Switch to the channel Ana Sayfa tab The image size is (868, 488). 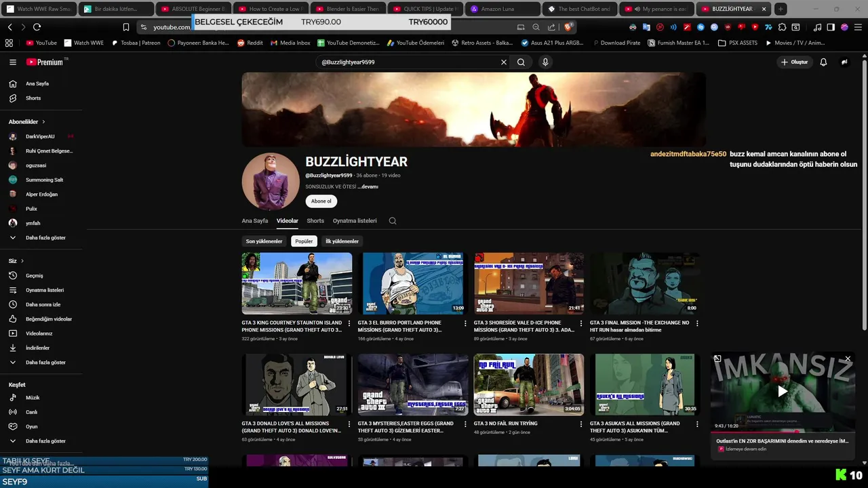pos(255,221)
